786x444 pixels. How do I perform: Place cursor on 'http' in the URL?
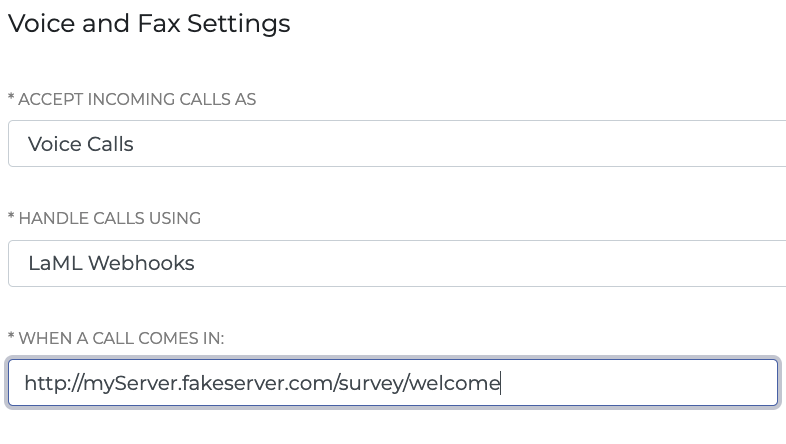[x=44, y=384]
